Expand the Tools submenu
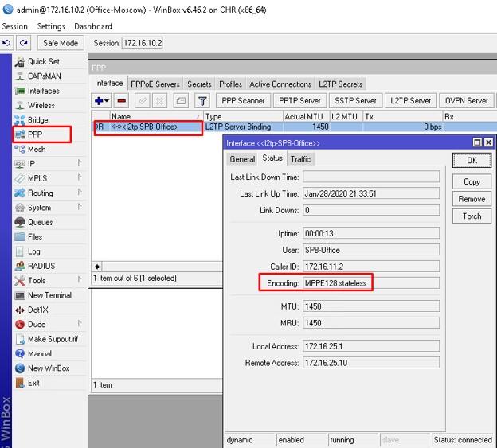 pyautogui.click(x=80, y=279)
